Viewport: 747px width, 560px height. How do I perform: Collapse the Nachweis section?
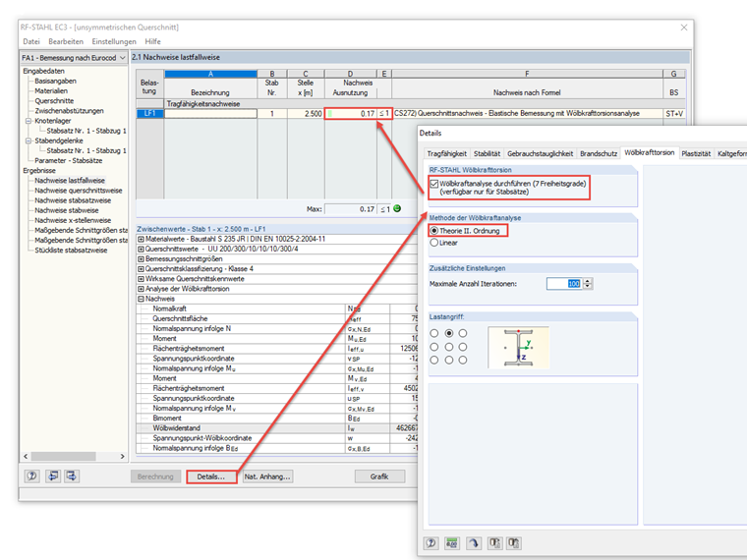141,299
